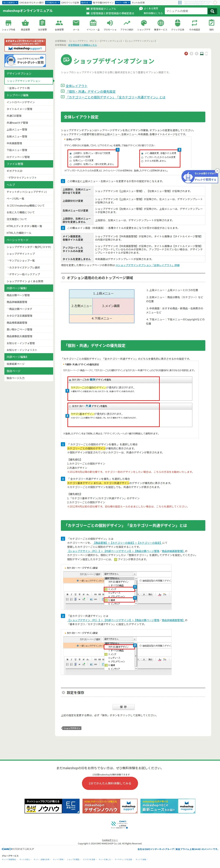Click the ショップデザイン tag label

tap(71, 728)
